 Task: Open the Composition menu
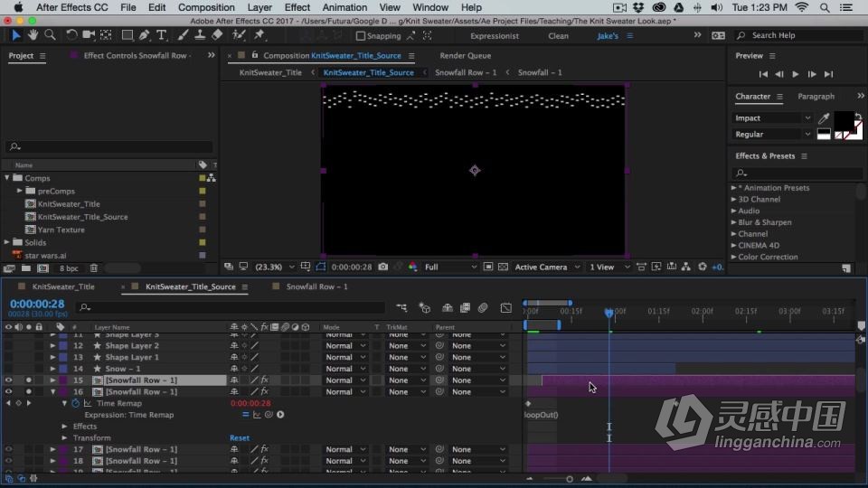(206, 7)
